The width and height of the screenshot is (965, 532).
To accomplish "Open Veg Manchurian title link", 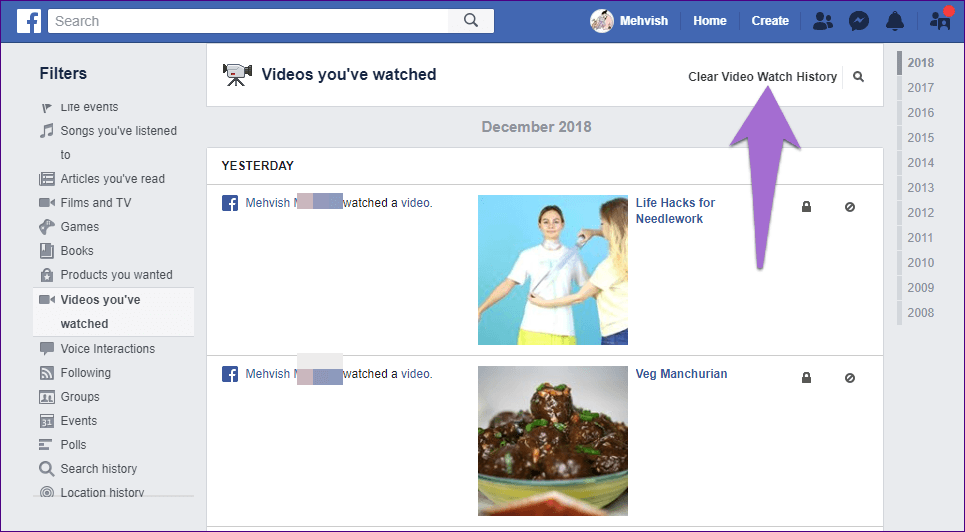I will pos(681,374).
